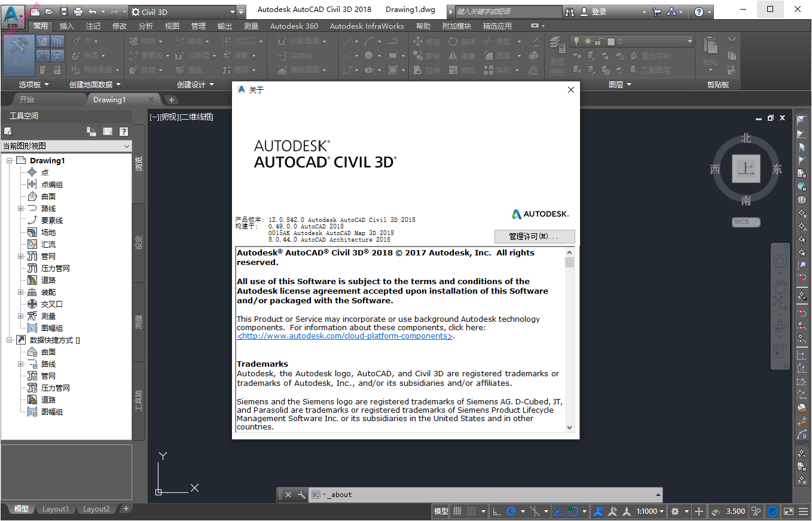The height and width of the screenshot is (521, 812).
Task: Select the 旋转 rotate tool
Action: pyautogui.click(x=462, y=41)
